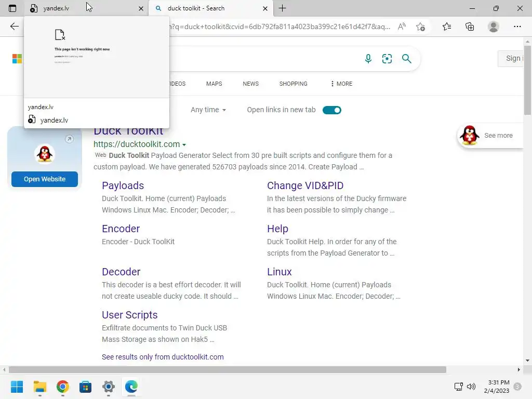Toggle Open links in new tab switch

pyautogui.click(x=332, y=110)
